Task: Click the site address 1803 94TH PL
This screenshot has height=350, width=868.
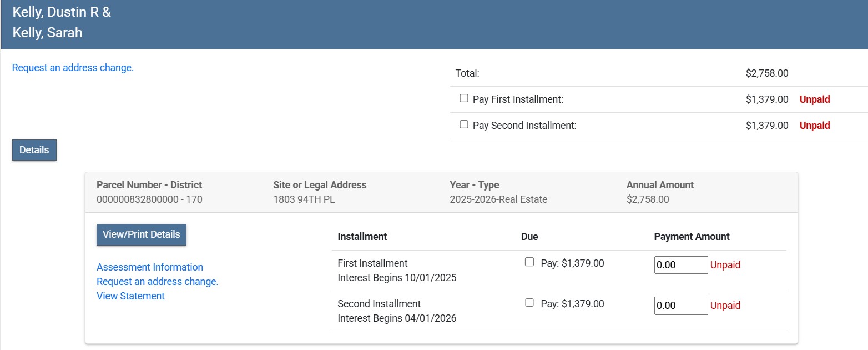Action: [304, 199]
